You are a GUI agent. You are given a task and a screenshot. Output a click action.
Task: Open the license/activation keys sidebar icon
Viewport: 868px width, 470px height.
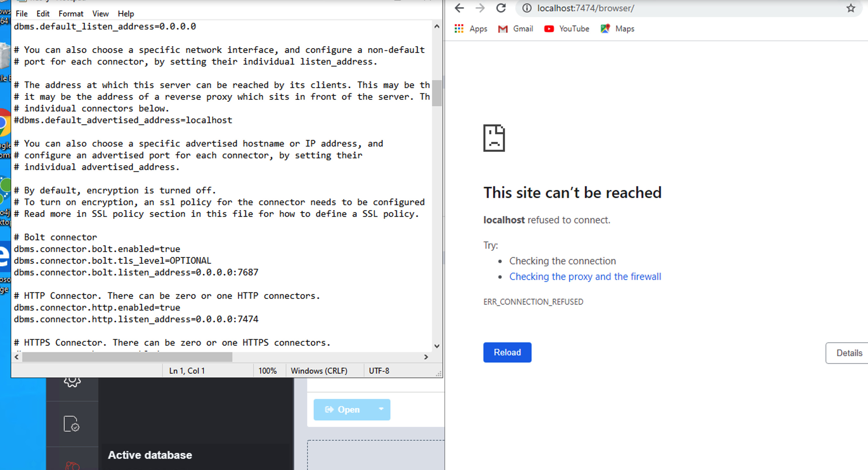pos(72,424)
